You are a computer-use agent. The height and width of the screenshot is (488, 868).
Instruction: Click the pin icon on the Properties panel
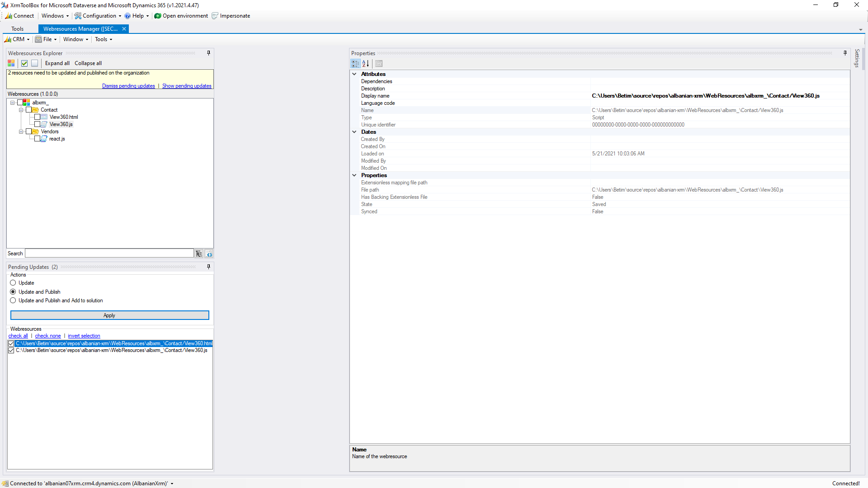click(x=844, y=53)
